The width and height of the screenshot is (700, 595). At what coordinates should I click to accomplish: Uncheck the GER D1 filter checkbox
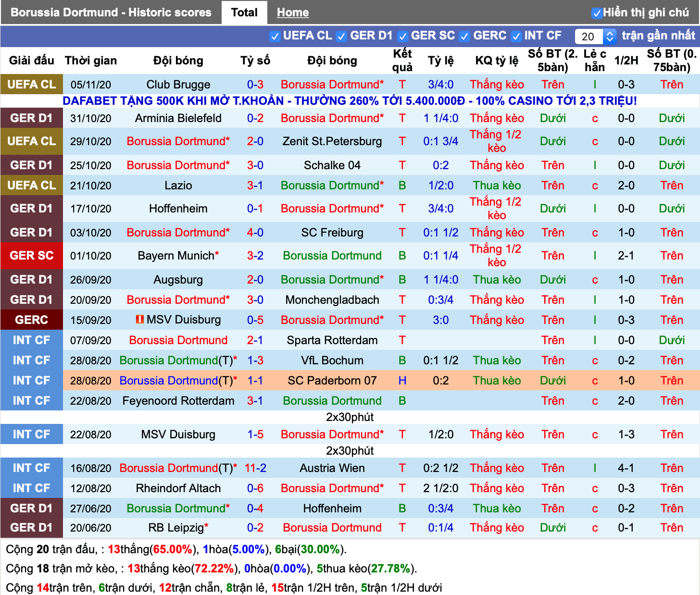341,36
